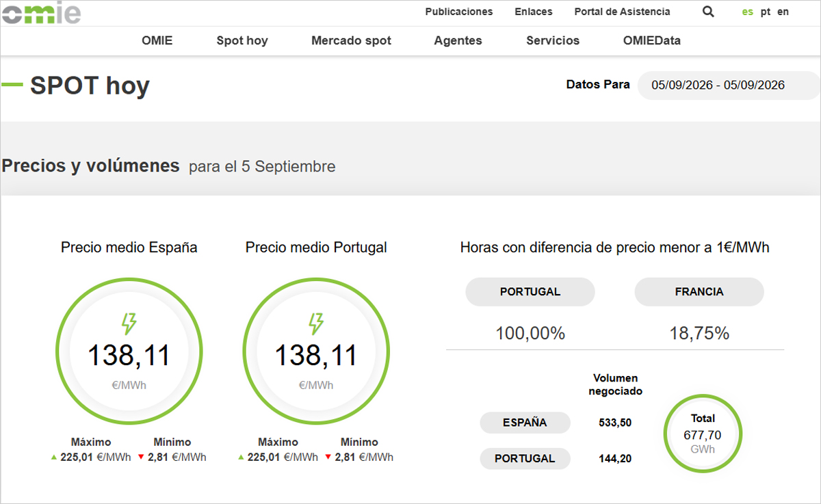Open the Mercado spot menu
Viewport: 821px width, 504px height.
point(352,40)
